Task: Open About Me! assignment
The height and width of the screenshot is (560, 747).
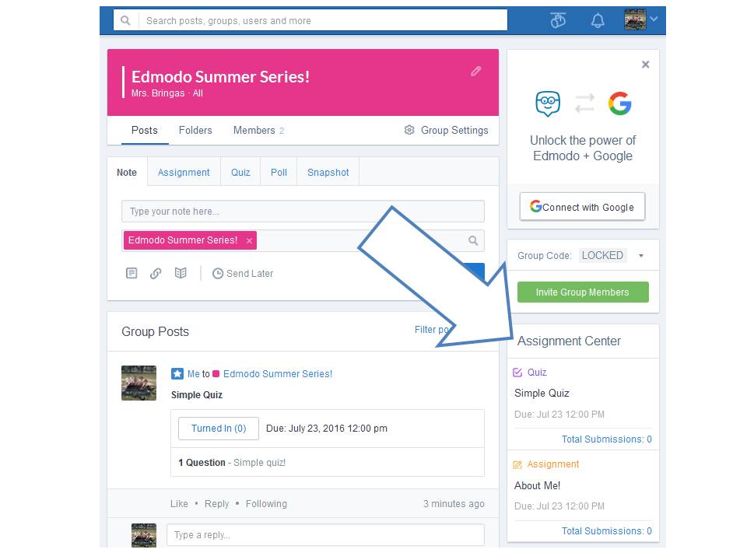Action: tap(538, 485)
